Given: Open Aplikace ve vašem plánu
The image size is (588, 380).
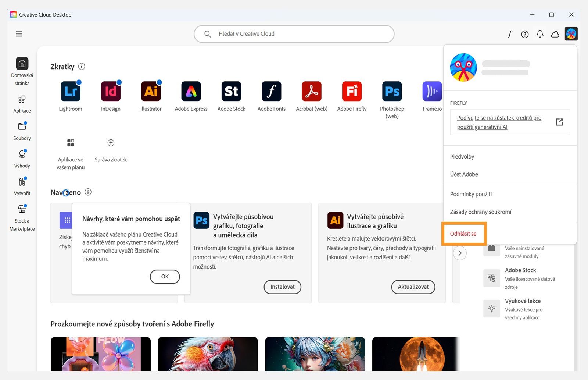Looking at the screenshot, I should tap(71, 154).
